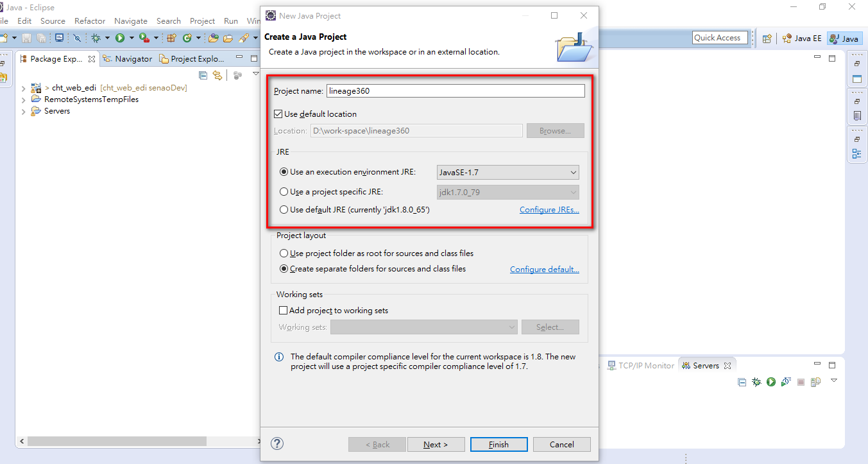Click the Cancel button
This screenshot has height=464, width=868.
(562, 444)
